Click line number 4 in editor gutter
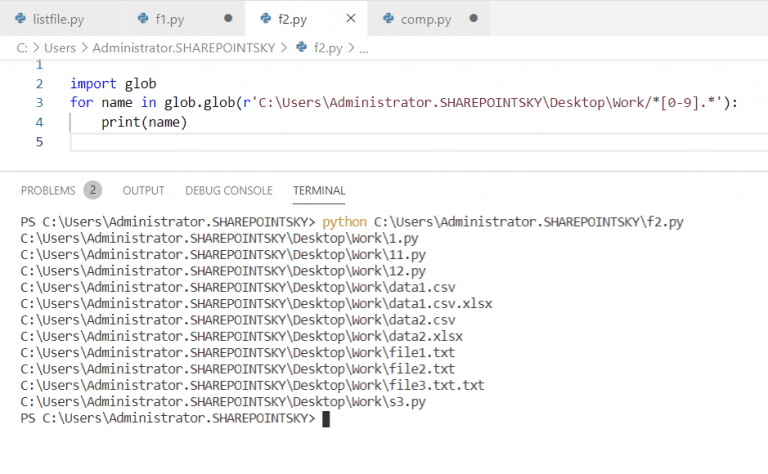 tap(39, 122)
